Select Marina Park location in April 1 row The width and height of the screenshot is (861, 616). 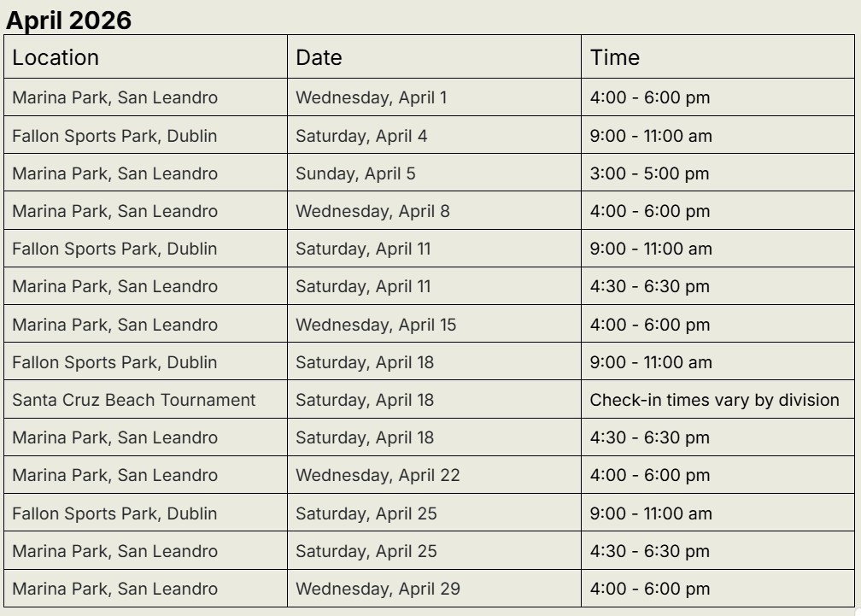pyautogui.click(x=114, y=97)
